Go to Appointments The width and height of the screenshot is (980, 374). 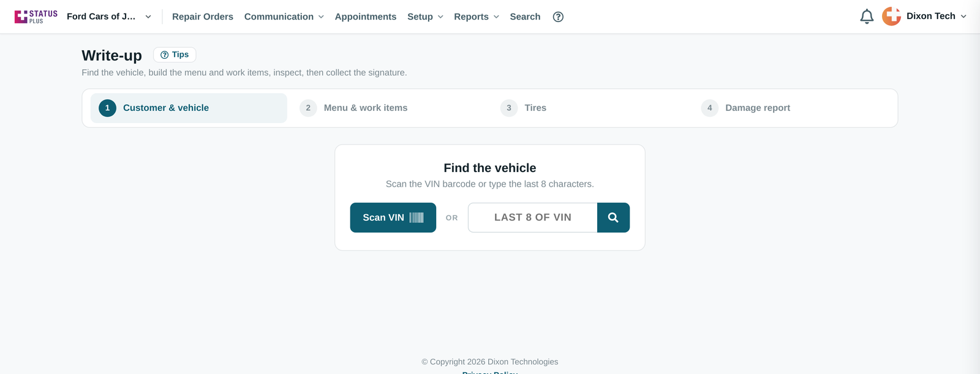366,17
